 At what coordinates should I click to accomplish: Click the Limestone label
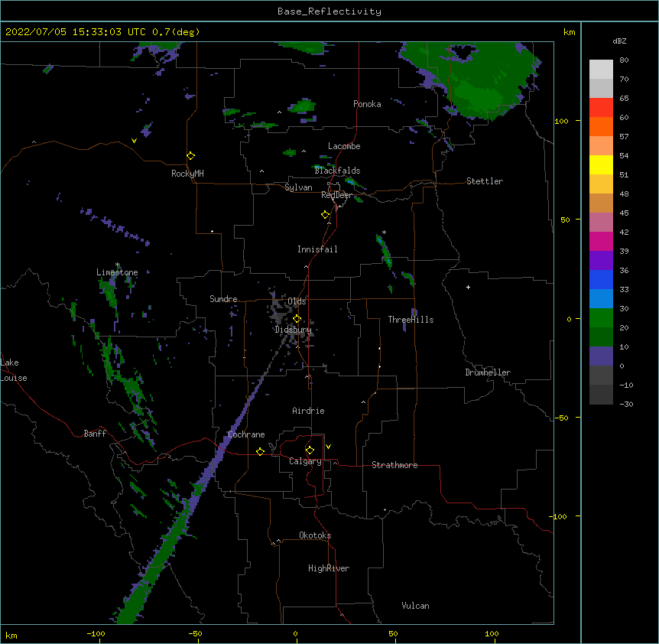117,272
